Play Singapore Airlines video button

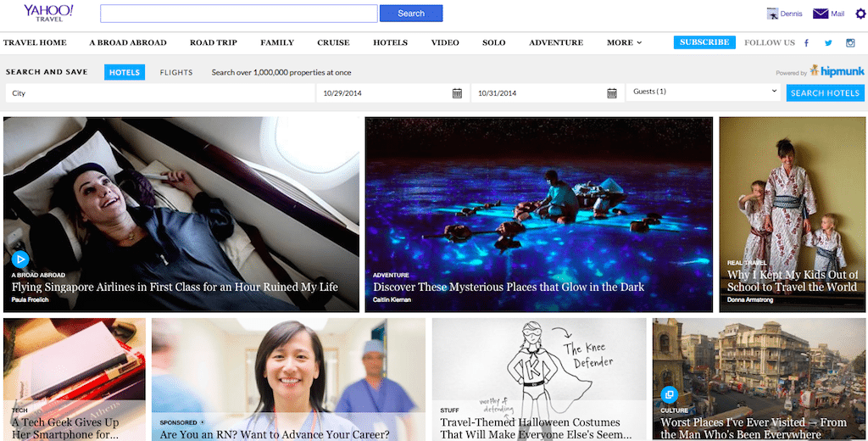tap(20, 259)
